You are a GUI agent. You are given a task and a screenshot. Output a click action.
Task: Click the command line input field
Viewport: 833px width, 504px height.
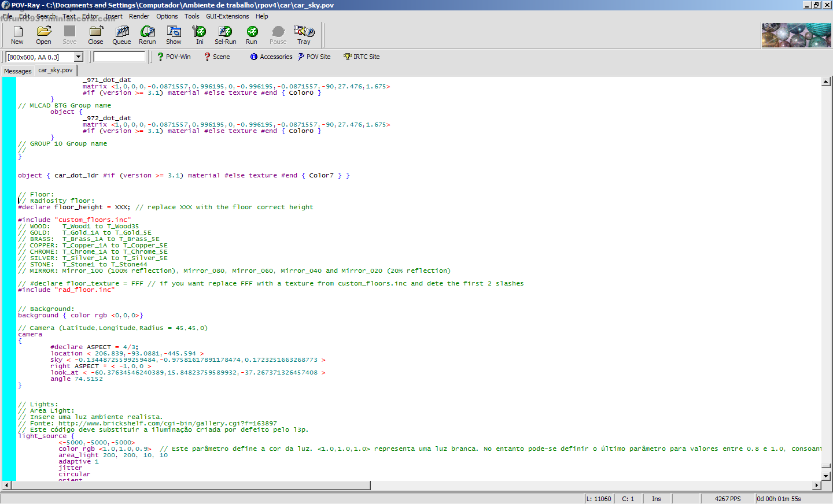pos(119,57)
